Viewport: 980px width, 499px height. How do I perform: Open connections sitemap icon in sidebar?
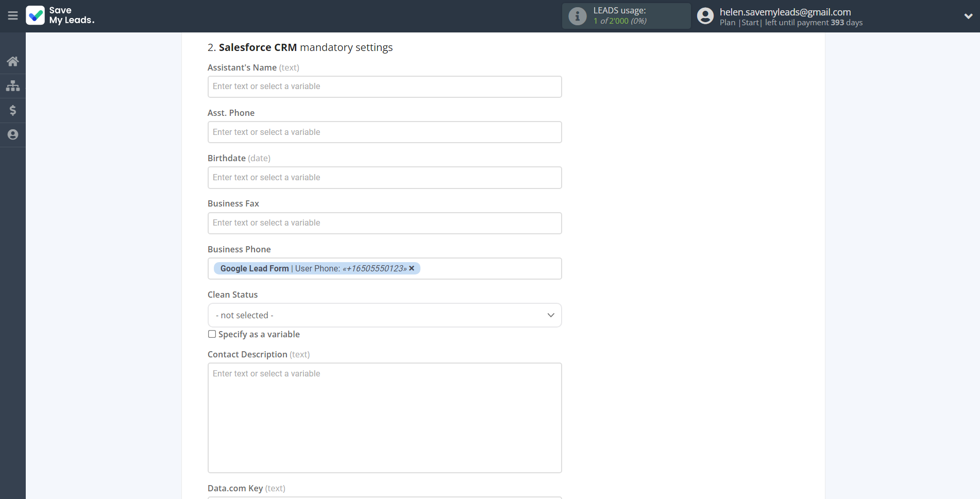coord(13,85)
